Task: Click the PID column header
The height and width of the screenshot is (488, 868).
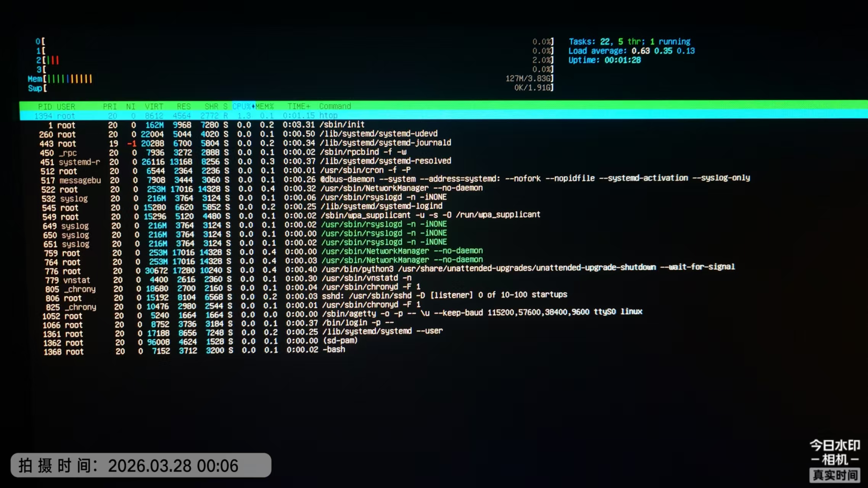Action: click(x=45, y=106)
